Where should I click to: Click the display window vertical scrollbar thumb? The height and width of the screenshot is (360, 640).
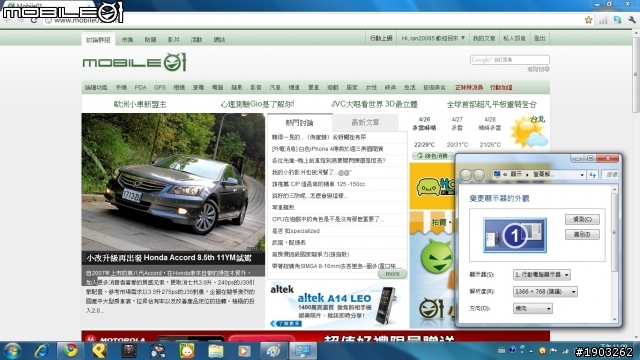click(615, 233)
